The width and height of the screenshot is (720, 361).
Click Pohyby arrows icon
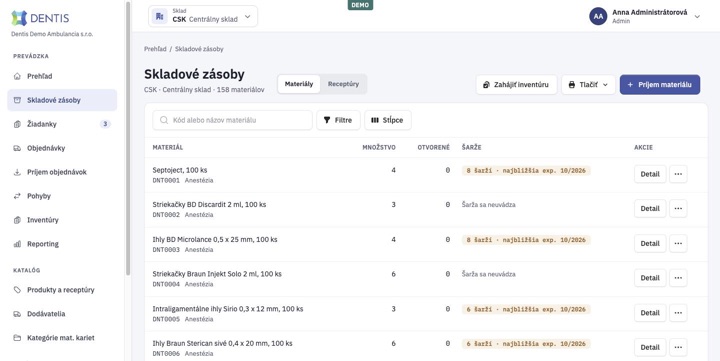(x=17, y=196)
